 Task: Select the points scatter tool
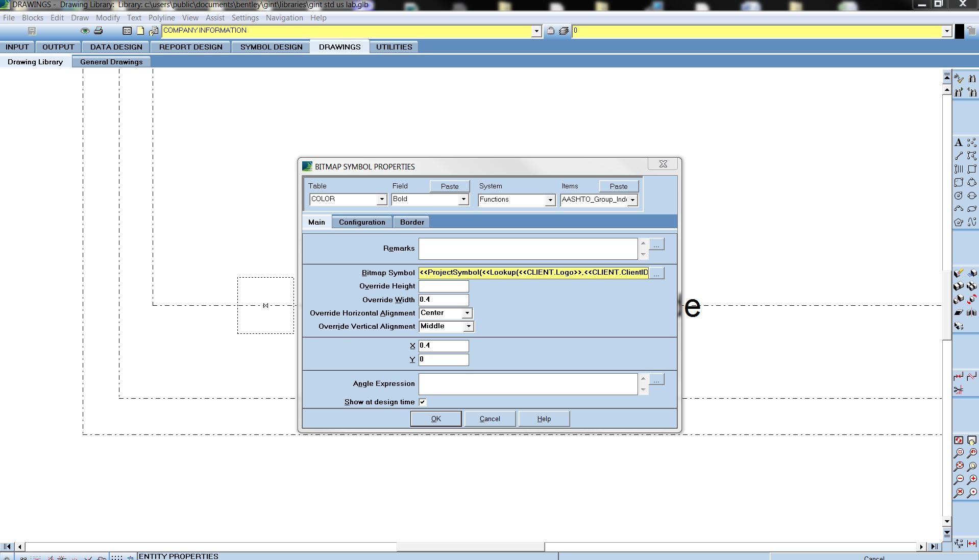coord(972,142)
